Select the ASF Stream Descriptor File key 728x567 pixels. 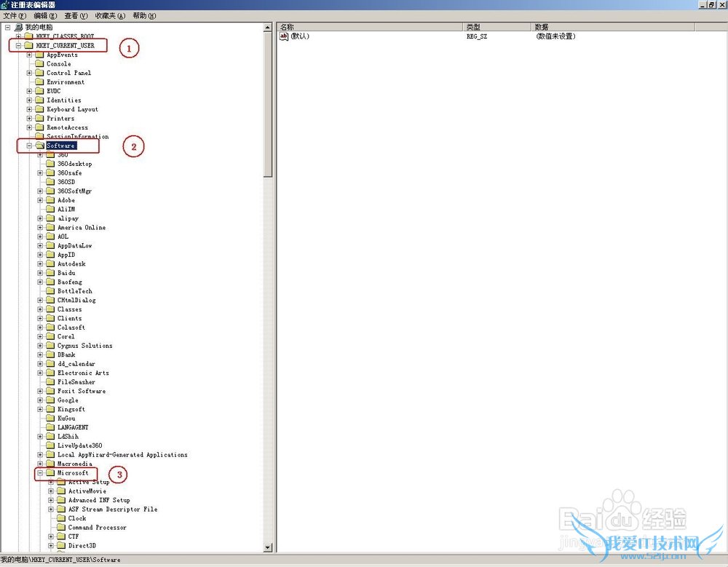[x=113, y=509]
